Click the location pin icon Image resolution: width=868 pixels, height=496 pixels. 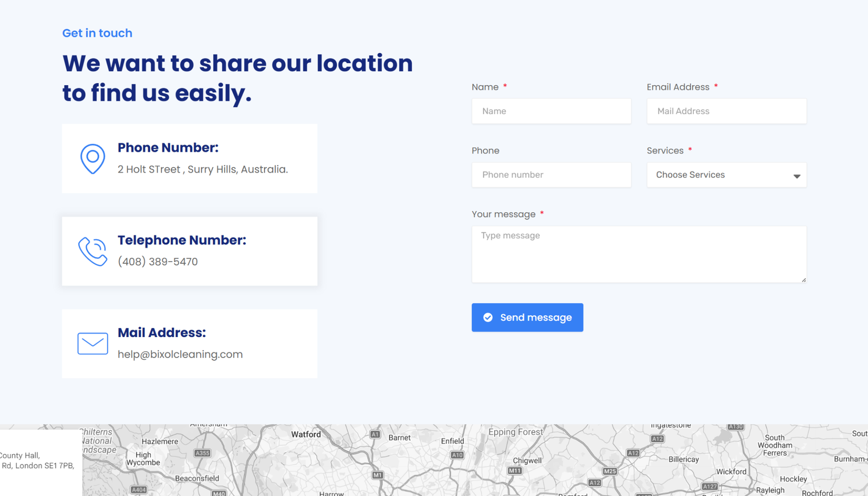(x=93, y=158)
